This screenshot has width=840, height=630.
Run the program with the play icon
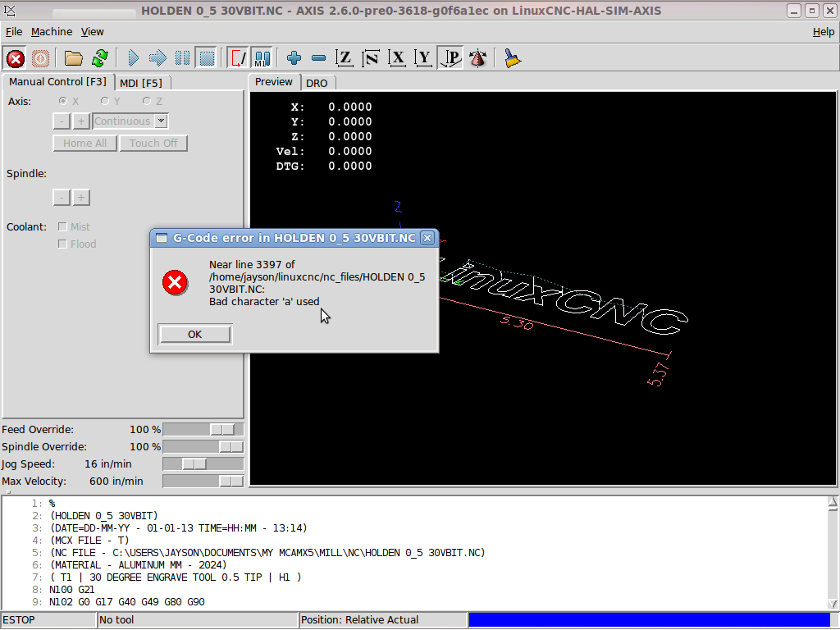point(134,58)
